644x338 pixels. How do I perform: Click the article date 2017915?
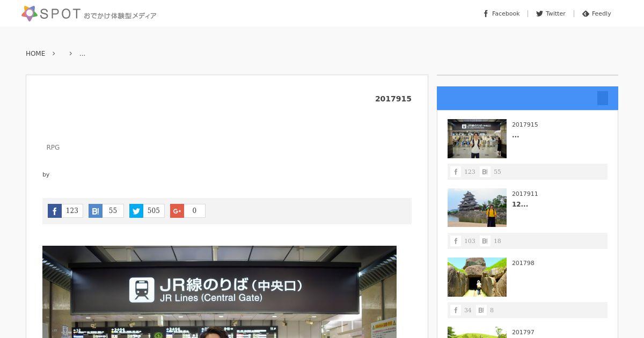point(393,99)
